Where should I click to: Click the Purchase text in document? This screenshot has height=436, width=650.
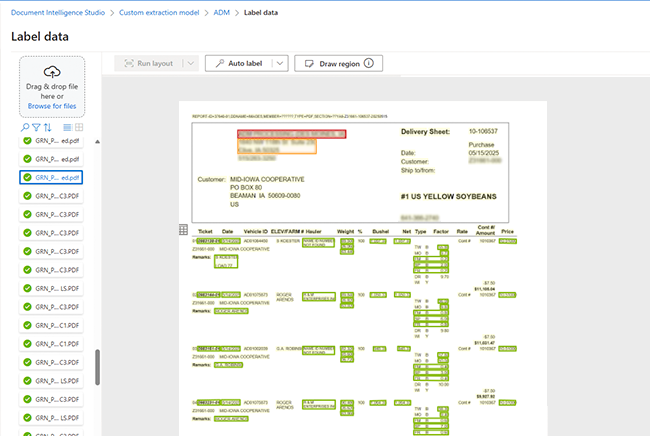coord(481,145)
